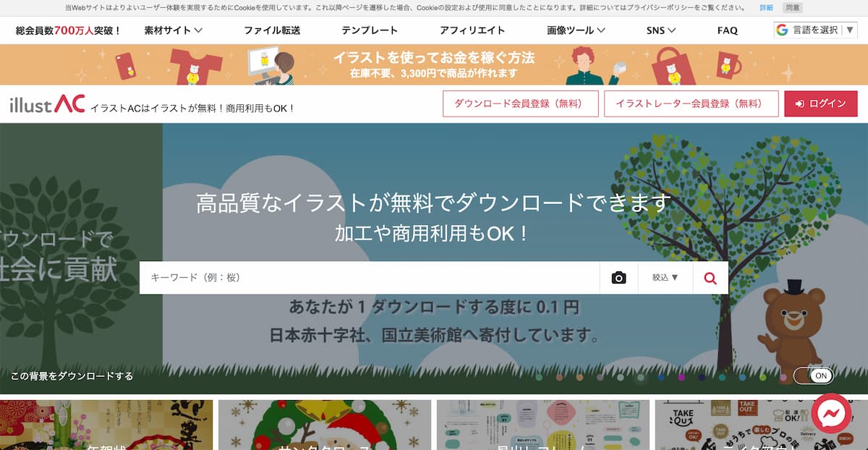Accept cookies with the 同意 button
This screenshot has height=450, width=868.
click(x=793, y=8)
